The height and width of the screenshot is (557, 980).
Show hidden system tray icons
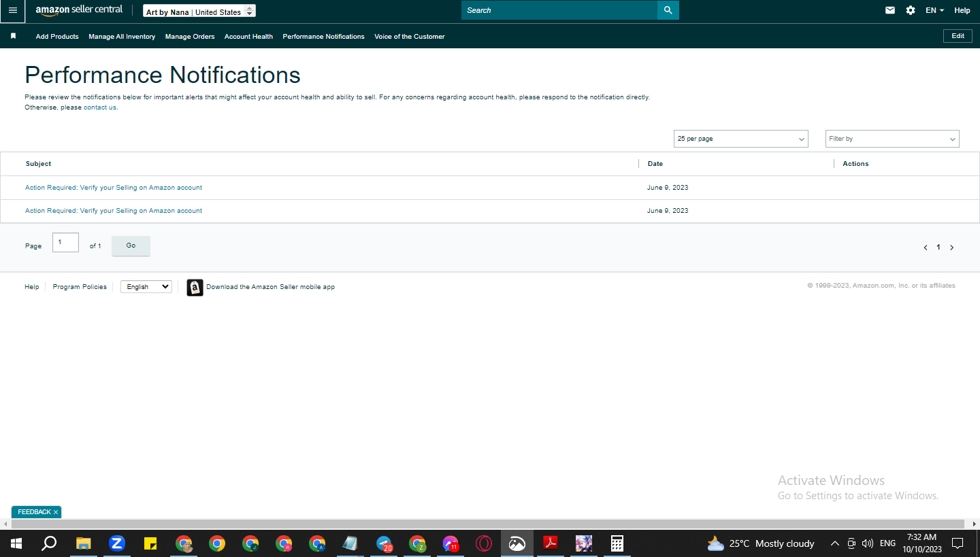835,543
